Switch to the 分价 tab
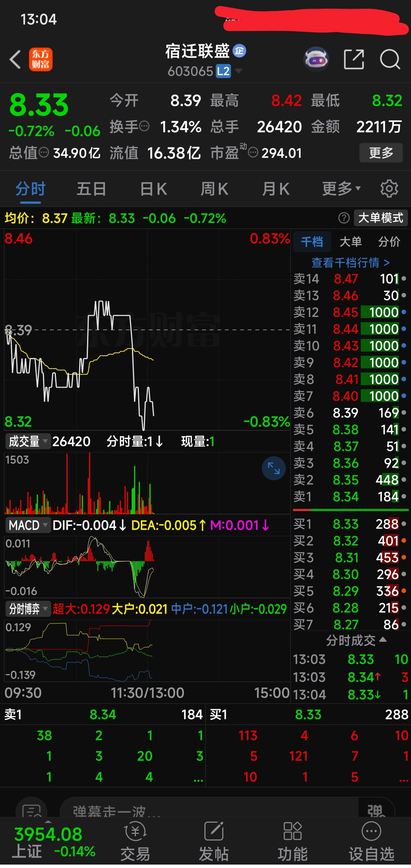The width and height of the screenshot is (411, 868). point(389,241)
